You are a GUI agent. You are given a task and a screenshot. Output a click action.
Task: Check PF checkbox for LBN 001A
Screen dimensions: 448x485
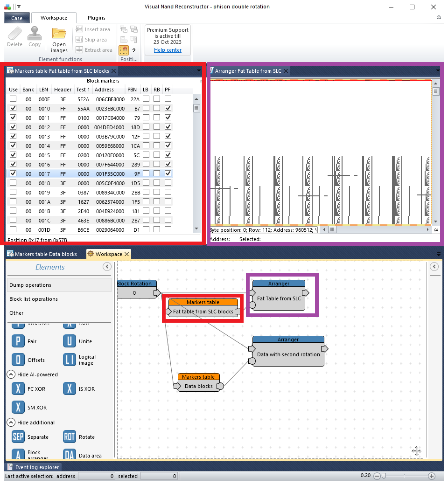point(168,201)
